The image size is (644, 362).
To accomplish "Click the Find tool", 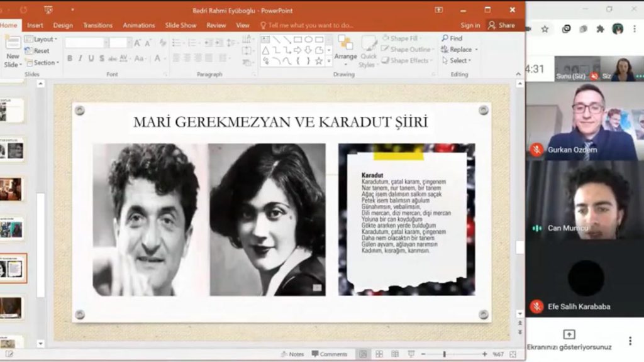I will click(x=452, y=38).
